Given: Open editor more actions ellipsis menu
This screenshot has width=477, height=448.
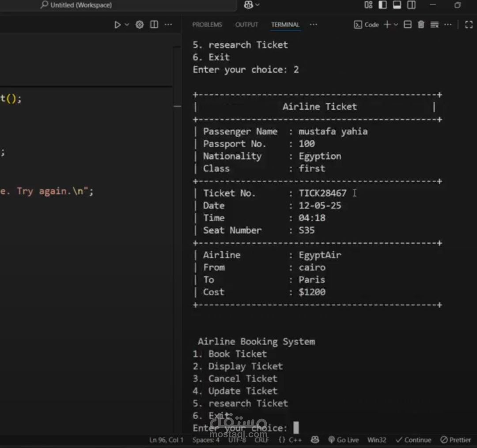Looking at the screenshot, I should click(168, 25).
